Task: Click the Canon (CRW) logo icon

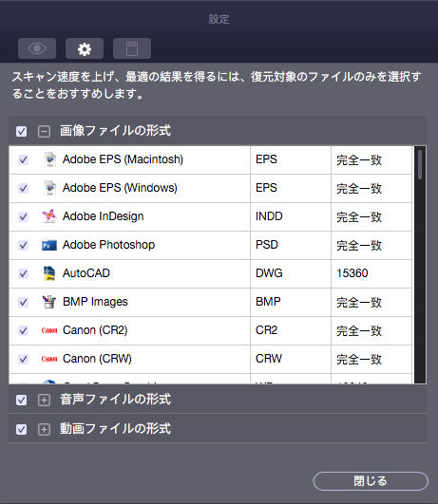Action: point(49,359)
